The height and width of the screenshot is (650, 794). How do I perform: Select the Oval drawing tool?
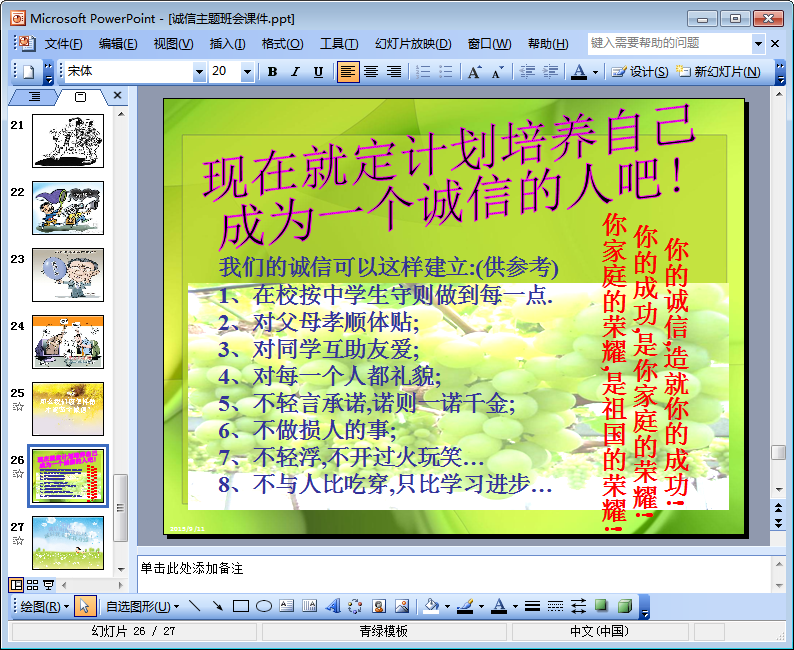coord(264,606)
